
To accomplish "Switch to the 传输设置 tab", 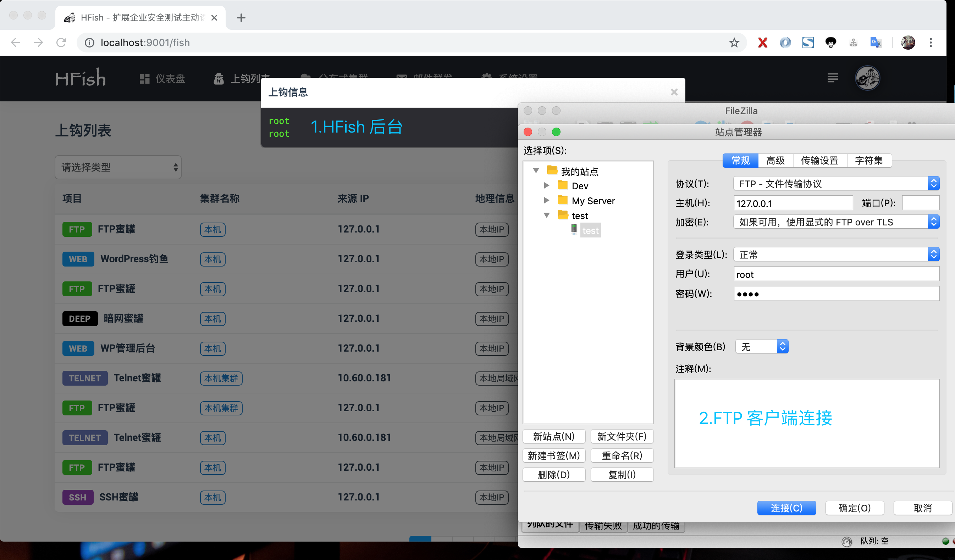I will 819,161.
